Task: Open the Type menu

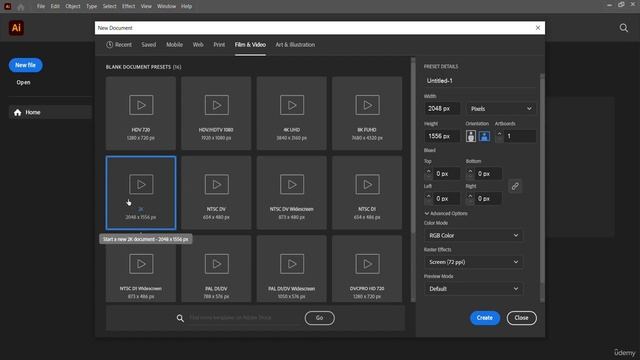Action: pyautogui.click(x=91, y=7)
